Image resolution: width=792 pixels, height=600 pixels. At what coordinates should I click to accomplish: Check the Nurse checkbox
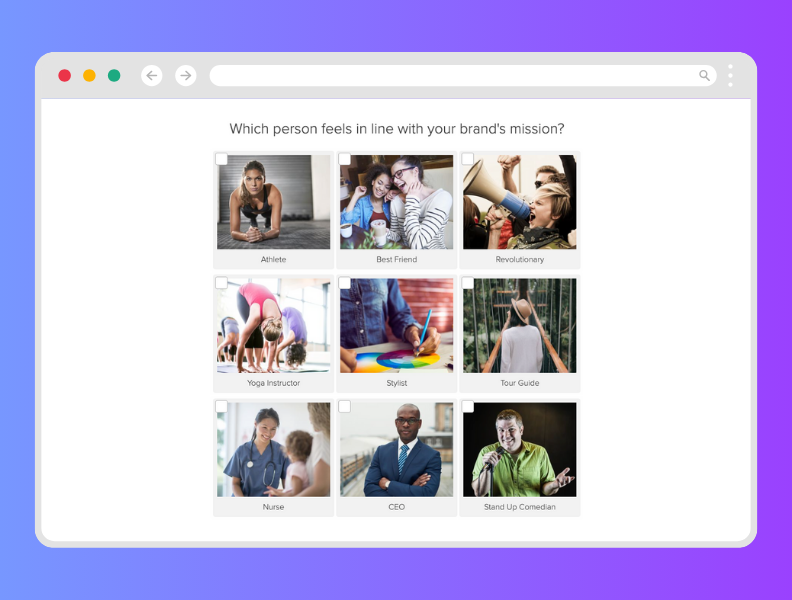(x=221, y=407)
